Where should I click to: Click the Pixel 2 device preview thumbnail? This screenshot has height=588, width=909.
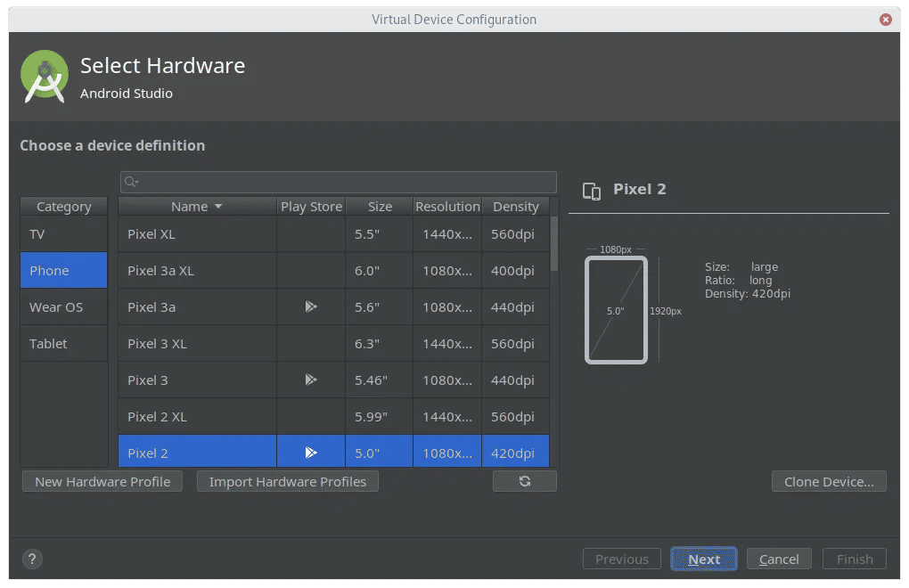click(616, 310)
